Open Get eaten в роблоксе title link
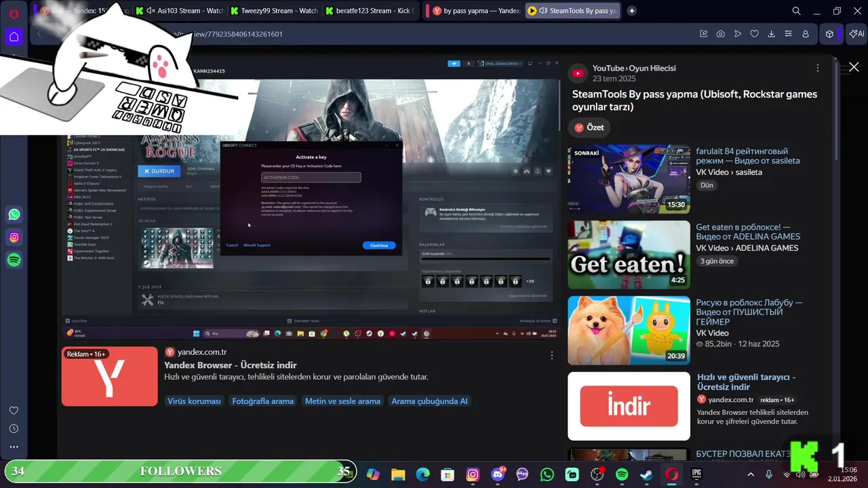868x488 pixels. pos(748,232)
